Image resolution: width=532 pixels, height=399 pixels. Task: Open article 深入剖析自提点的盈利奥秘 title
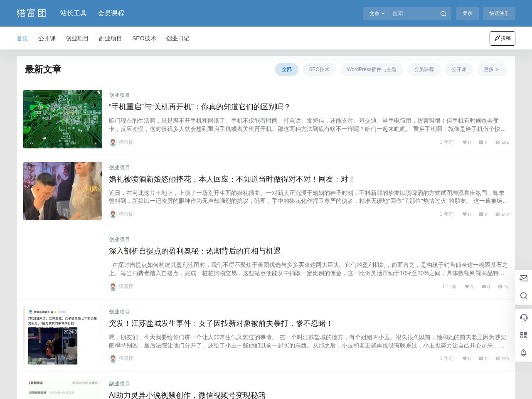click(195, 251)
